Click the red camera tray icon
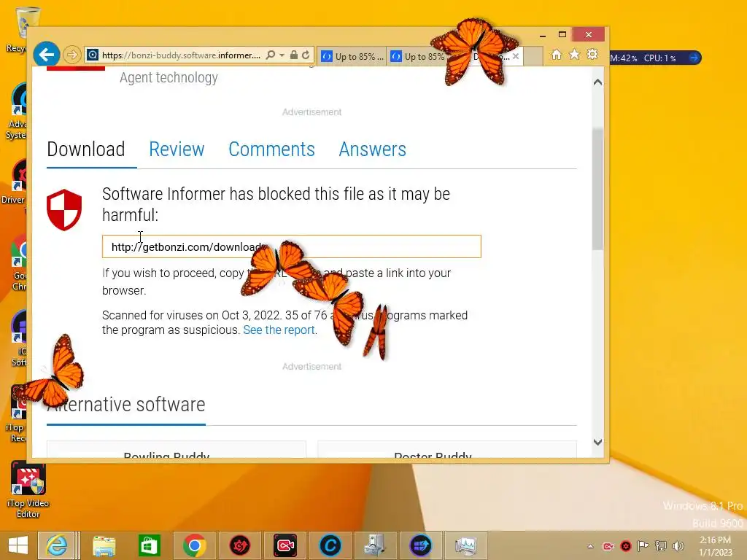Viewport: 747px width, 560px height. pyautogui.click(x=608, y=546)
